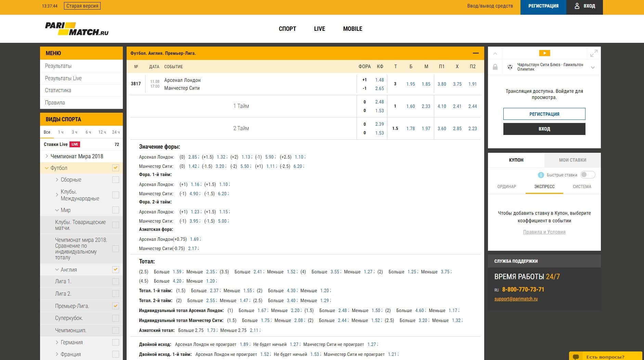Viewport: 644px width, 360px height.
Task: Select the СИСТЕМА tab
Action: [x=582, y=187]
